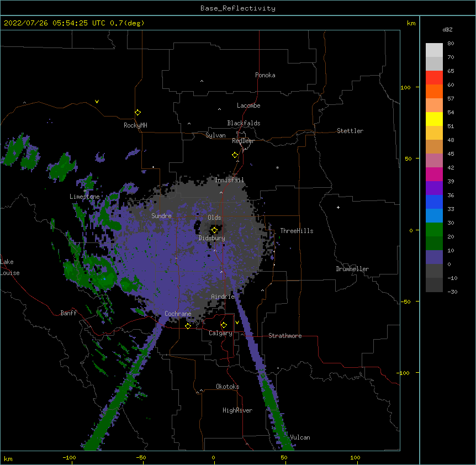476x465 pixels.
Task: Click the asterisk marker above Limestone
Action: (x=84, y=191)
